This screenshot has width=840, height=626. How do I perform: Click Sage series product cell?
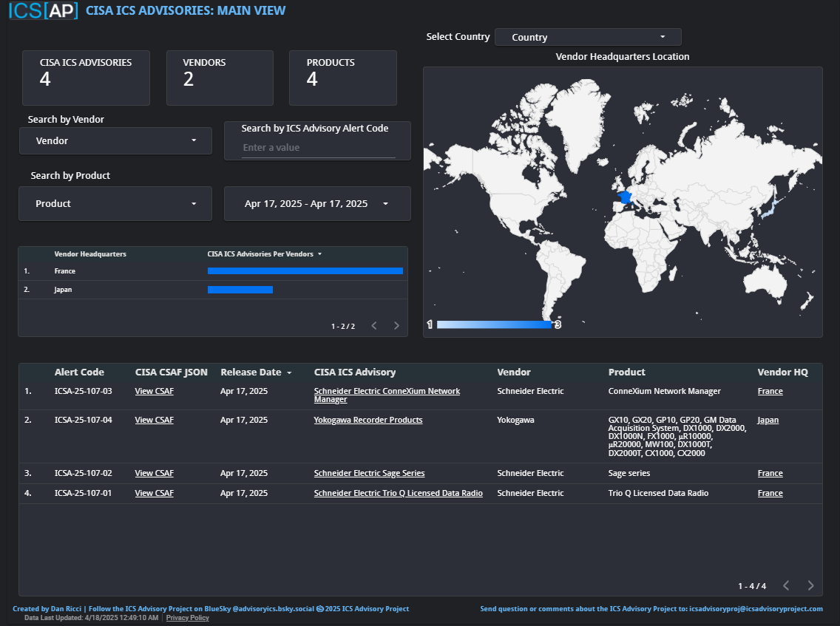629,474
